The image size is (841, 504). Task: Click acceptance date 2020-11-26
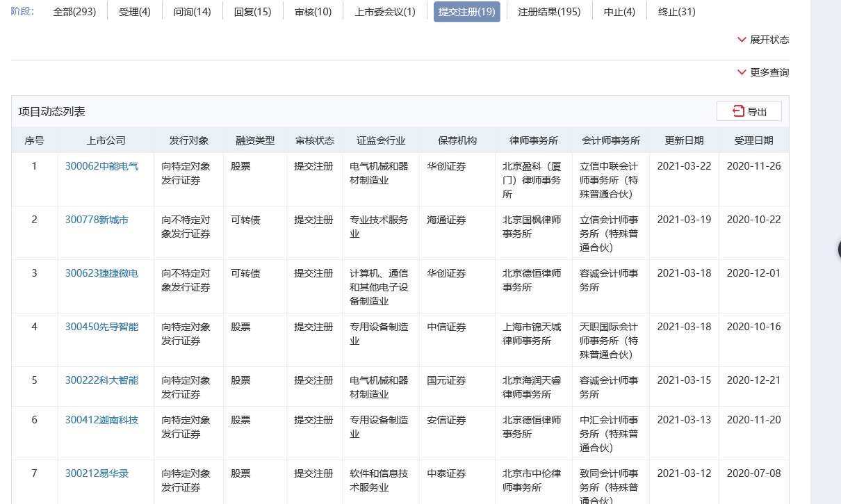point(754,166)
